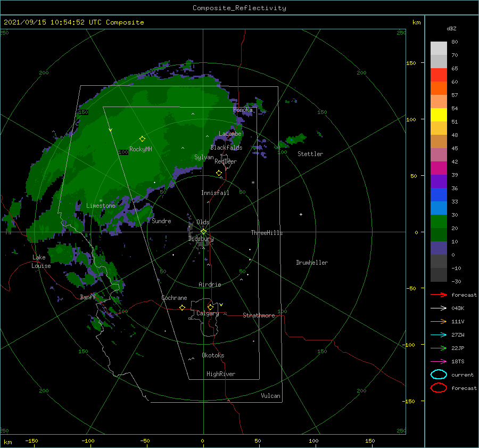Select the blue 33-36 dBZ color swatch
The image size is (479, 448).
tap(439, 194)
